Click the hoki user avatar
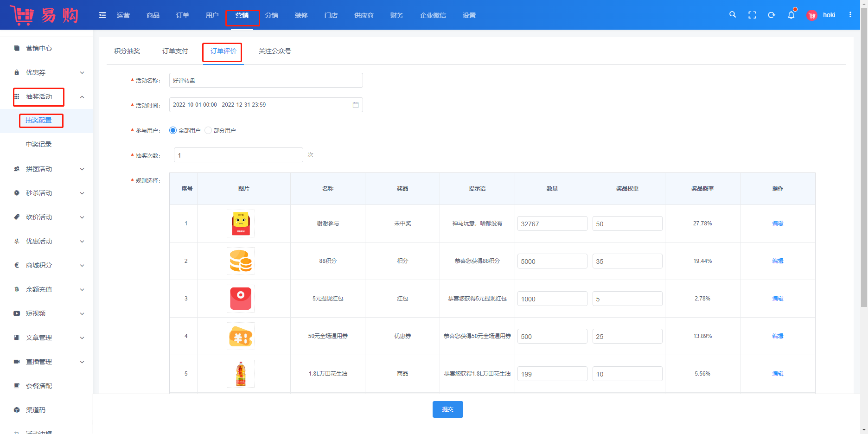Viewport: 868px width, 434px height. [812, 15]
